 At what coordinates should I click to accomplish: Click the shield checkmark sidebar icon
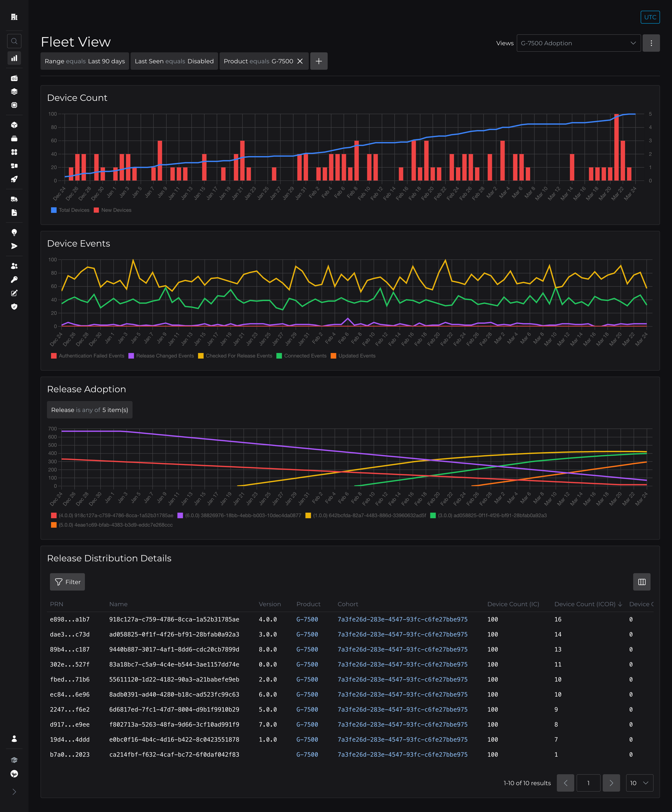[x=14, y=307]
